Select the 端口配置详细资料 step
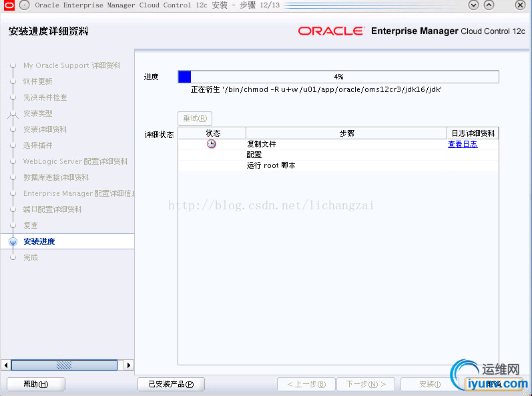Image resolution: width=532 pixels, height=396 pixels. 52,209
